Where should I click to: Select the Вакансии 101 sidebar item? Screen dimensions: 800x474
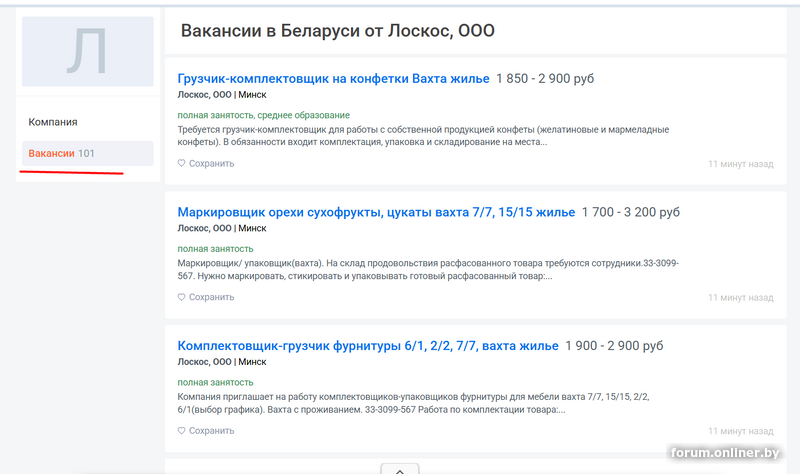pyautogui.click(x=62, y=153)
